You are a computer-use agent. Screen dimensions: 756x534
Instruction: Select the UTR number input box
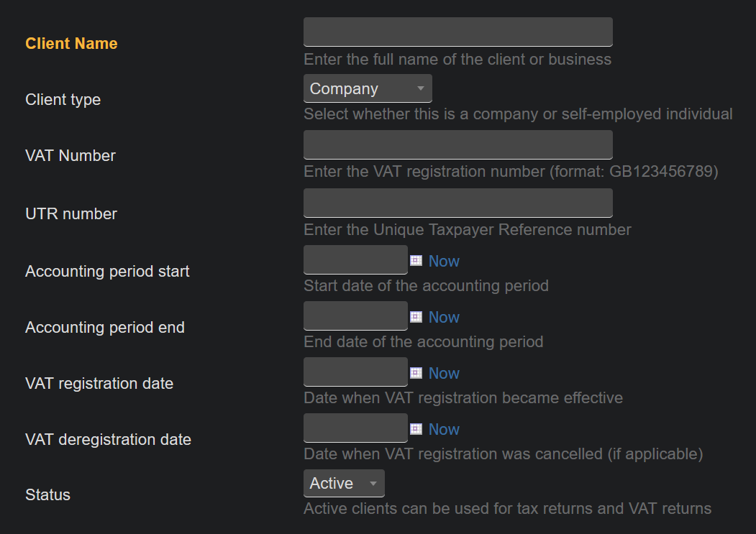point(457,203)
